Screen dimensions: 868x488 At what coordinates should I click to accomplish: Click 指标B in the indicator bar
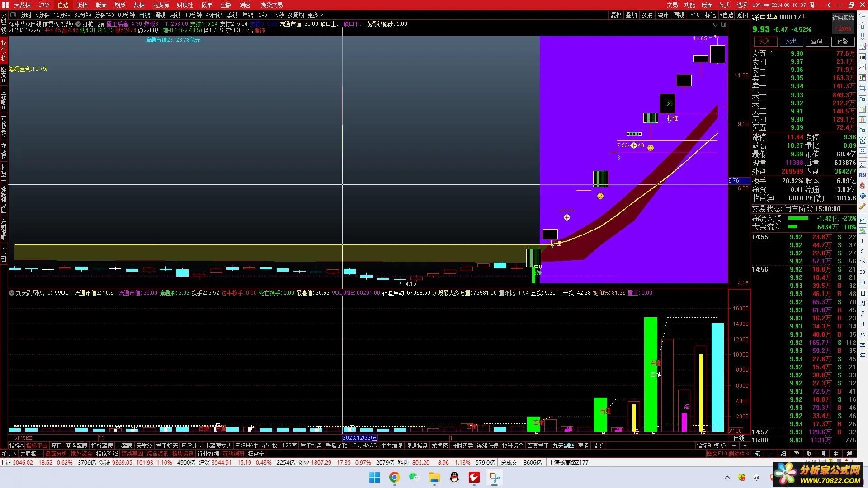tap(703, 446)
